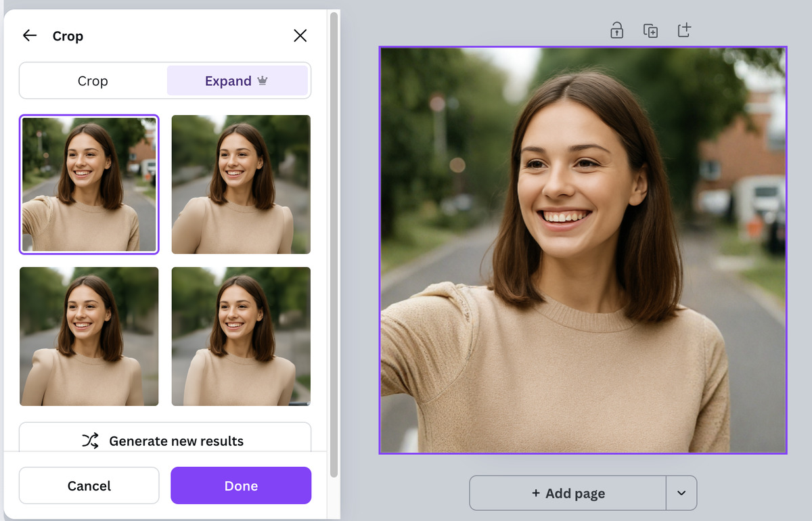The image size is (812, 521).
Task: Choose the top-right expand result thumbnail
Action: [241, 184]
